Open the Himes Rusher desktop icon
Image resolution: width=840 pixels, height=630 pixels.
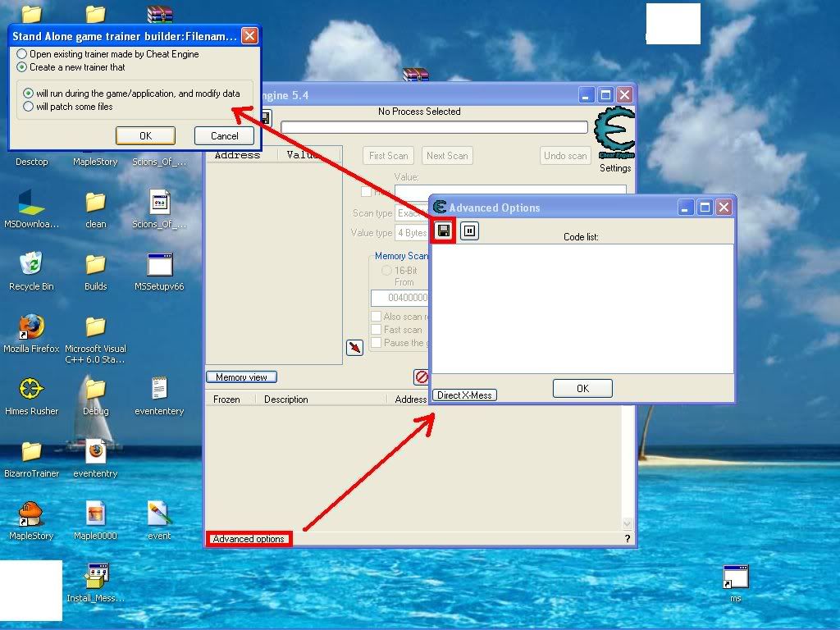tap(31, 390)
